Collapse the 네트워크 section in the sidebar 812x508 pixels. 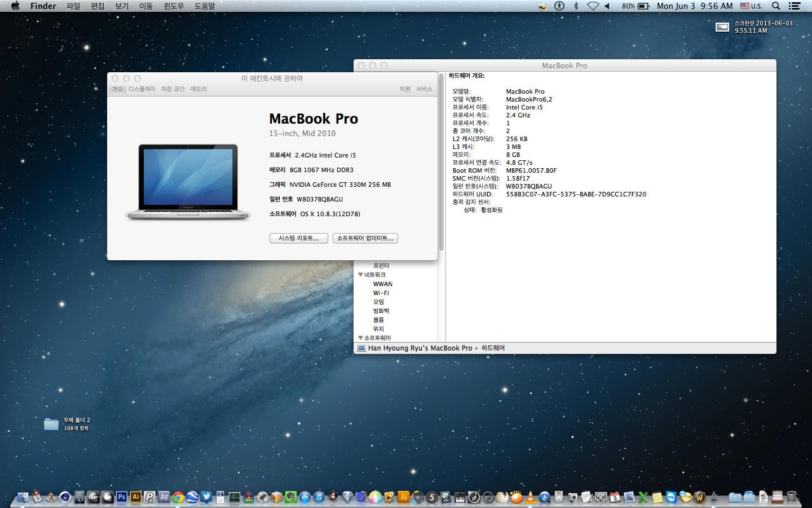(x=361, y=275)
